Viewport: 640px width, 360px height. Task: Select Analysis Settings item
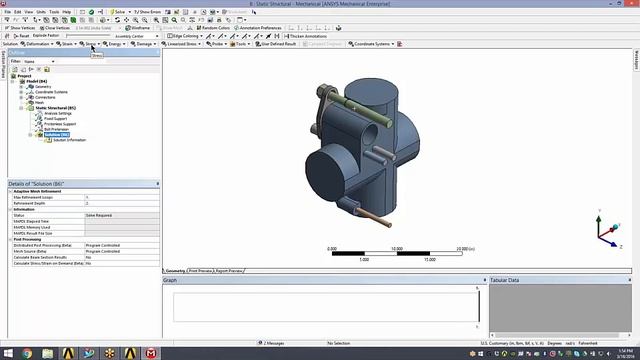[58, 113]
